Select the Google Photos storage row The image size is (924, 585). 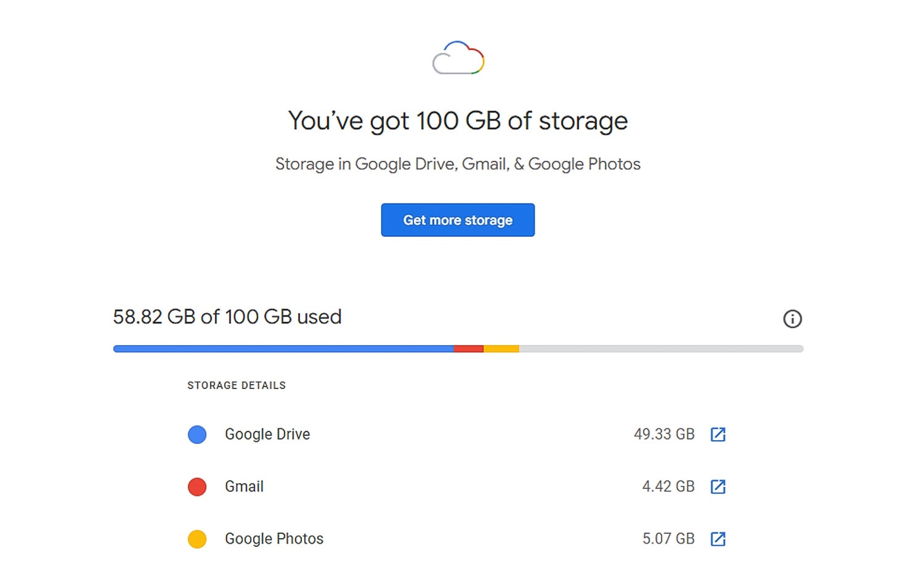click(x=274, y=538)
